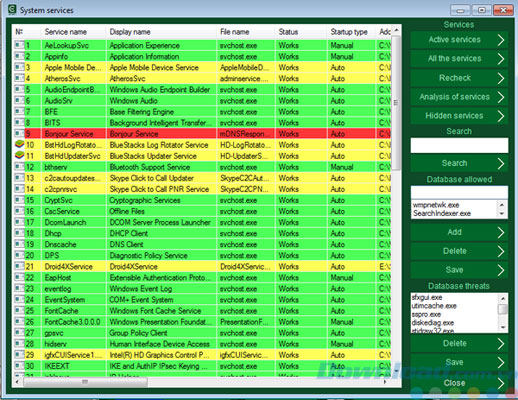This screenshot has height=400, width=518.
Task: Show Hidden services
Action: coord(459,116)
